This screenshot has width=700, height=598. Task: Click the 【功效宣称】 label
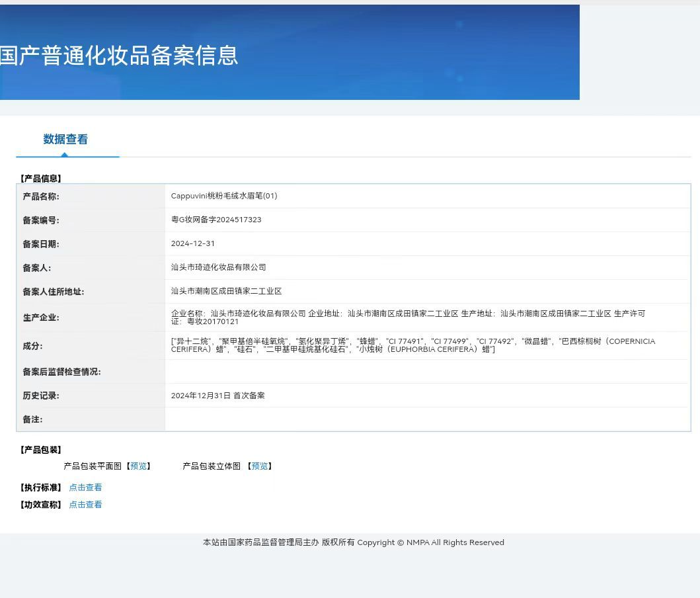point(40,505)
